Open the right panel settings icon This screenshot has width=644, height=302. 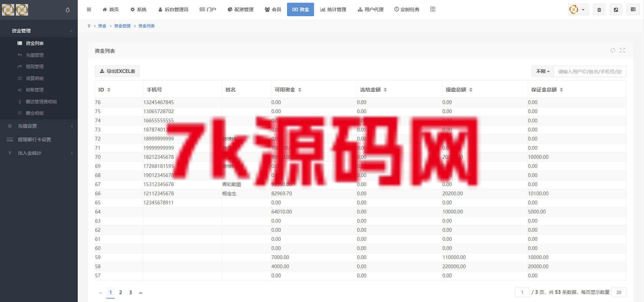(x=633, y=9)
